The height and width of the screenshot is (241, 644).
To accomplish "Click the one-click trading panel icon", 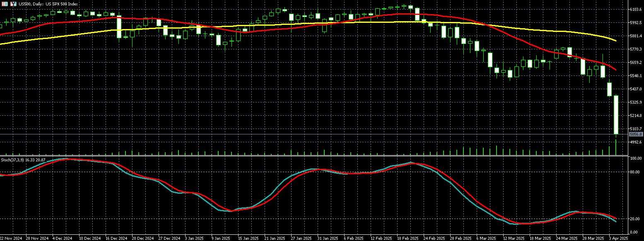I will point(5,4).
